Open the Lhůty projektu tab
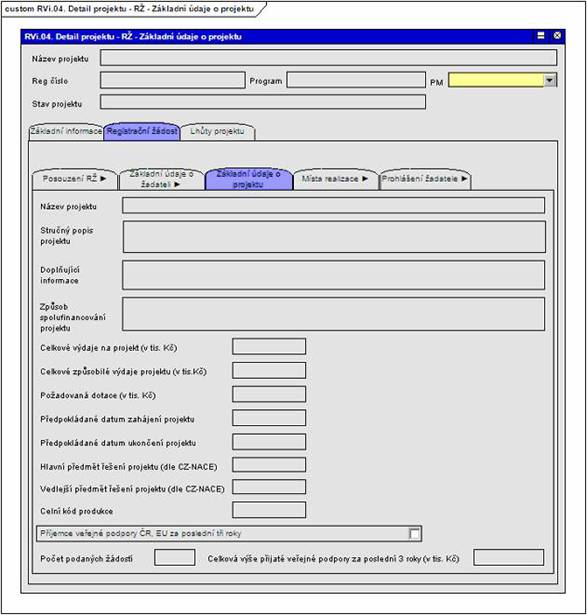587x615 pixels. click(x=218, y=132)
